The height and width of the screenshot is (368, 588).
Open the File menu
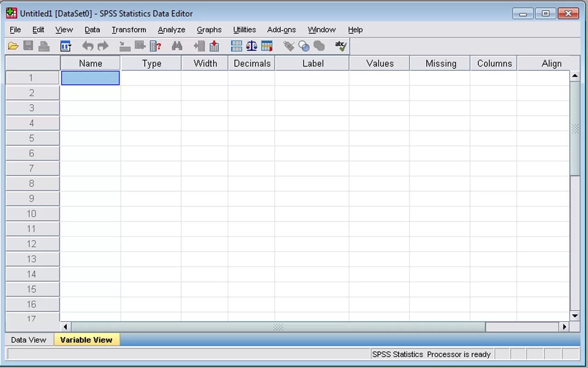tap(15, 29)
